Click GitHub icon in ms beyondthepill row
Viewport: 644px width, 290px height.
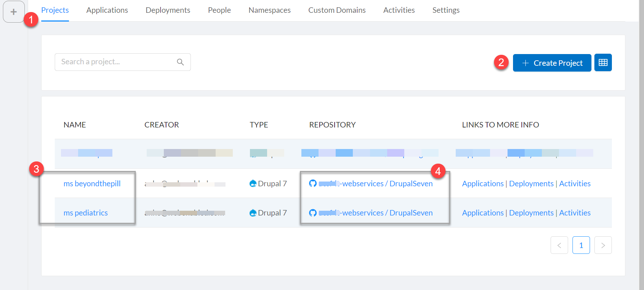(x=313, y=183)
